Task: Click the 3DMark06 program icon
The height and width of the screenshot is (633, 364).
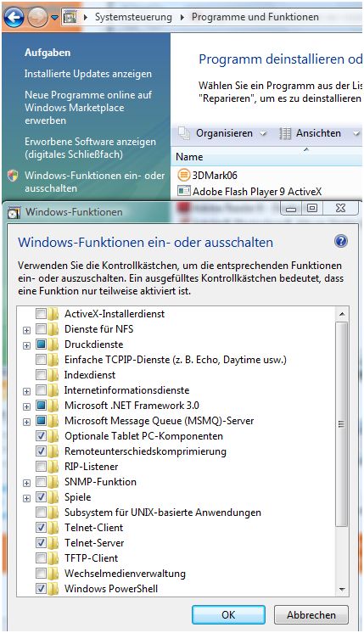Action: tap(183, 175)
